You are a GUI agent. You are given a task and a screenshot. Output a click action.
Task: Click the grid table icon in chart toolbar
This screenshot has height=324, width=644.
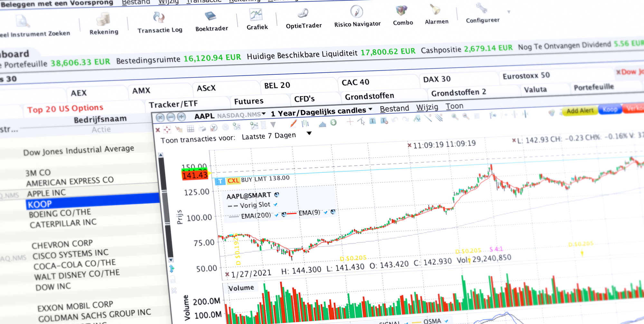tap(191, 129)
